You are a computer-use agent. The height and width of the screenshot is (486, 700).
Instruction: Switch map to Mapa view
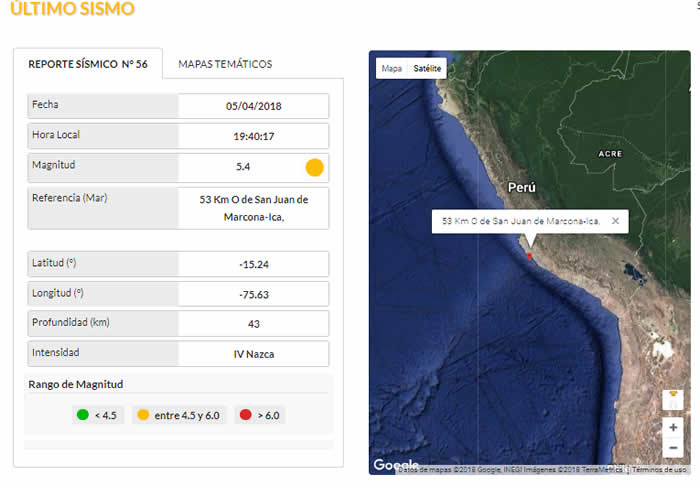point(392,69)
